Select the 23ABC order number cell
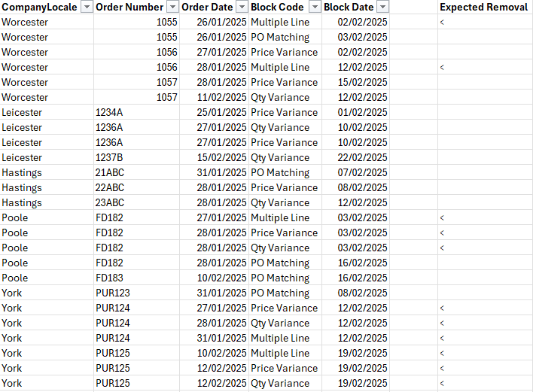The image size is (533, 392). click(110, 202)
